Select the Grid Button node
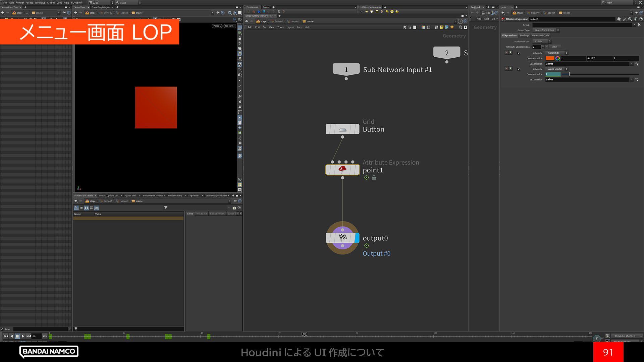 (342, 129)
